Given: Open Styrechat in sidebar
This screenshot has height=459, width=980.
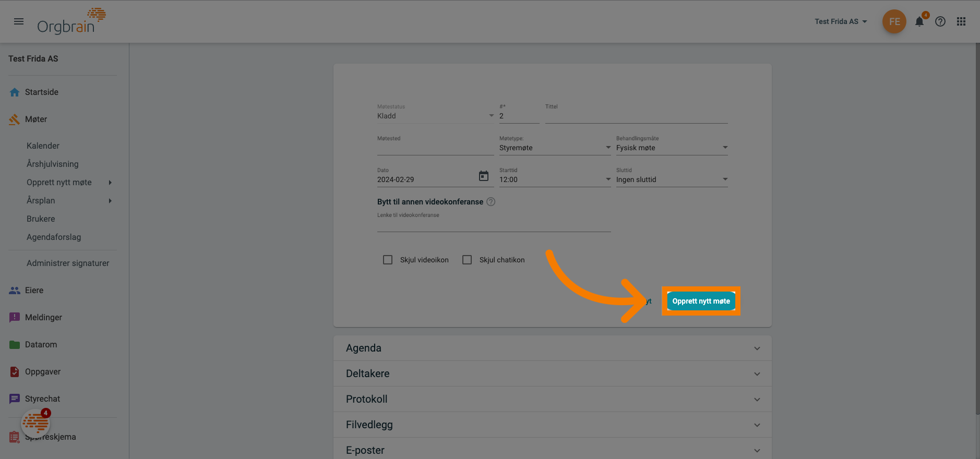Looking at the screenshot, I should 42,399.
